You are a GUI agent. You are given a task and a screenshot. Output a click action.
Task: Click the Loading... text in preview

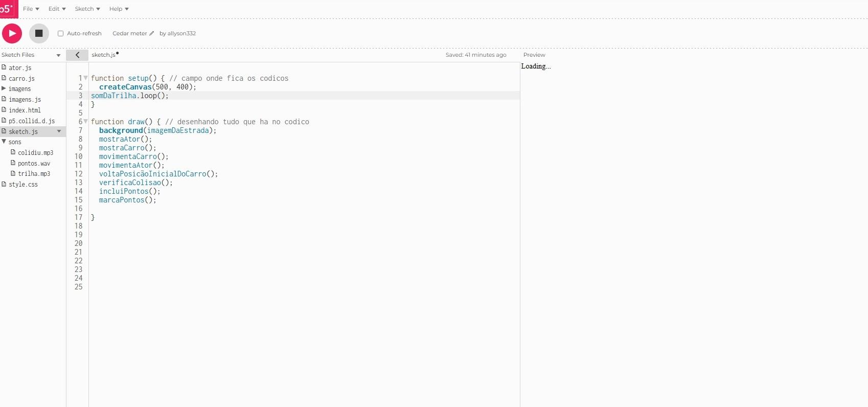tap(536, 66)
